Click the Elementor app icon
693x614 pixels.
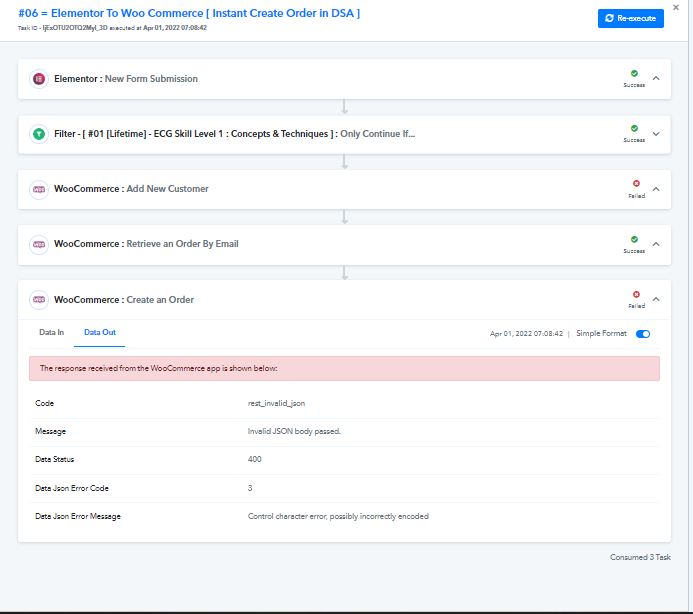pos(39,79)
